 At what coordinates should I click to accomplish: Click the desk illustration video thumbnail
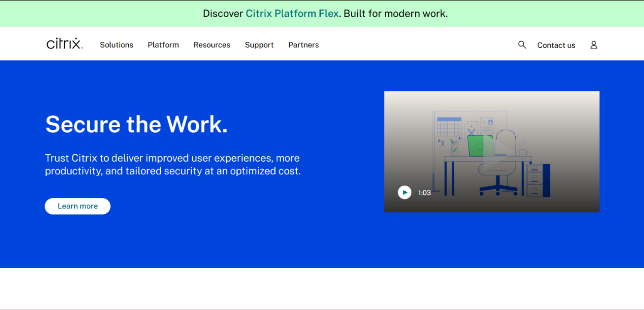pyautogui.click(x=492, y=152)
